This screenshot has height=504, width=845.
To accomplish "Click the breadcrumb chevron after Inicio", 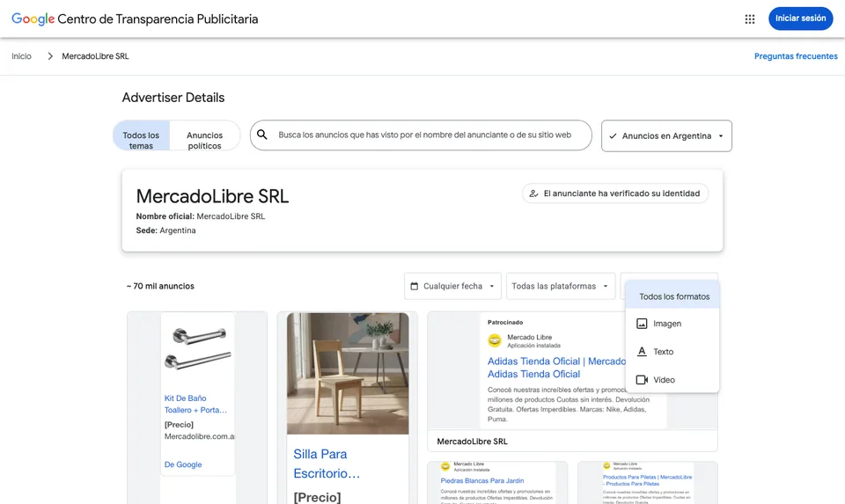I will [x=50, y=56].
